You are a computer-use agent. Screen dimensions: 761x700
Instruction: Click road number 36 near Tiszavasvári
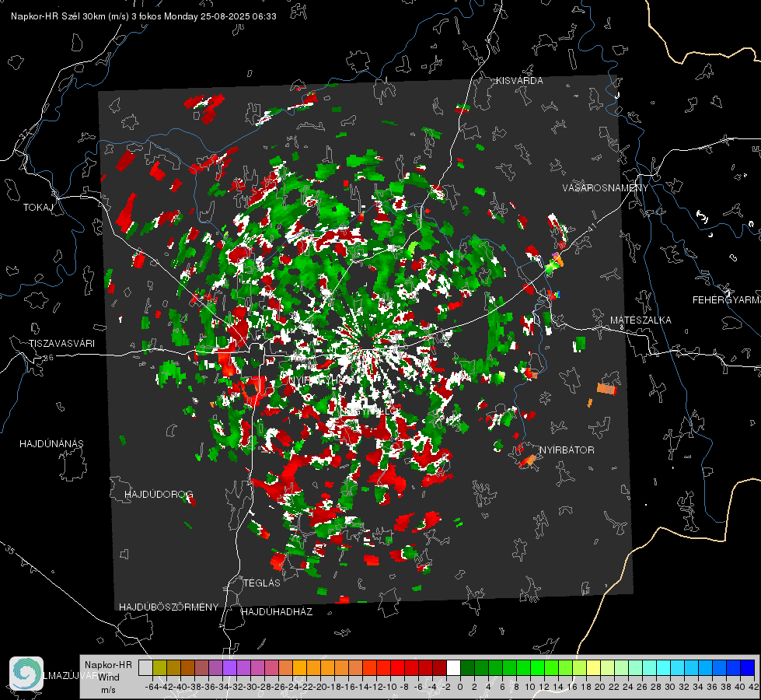[x=48, y=358]
